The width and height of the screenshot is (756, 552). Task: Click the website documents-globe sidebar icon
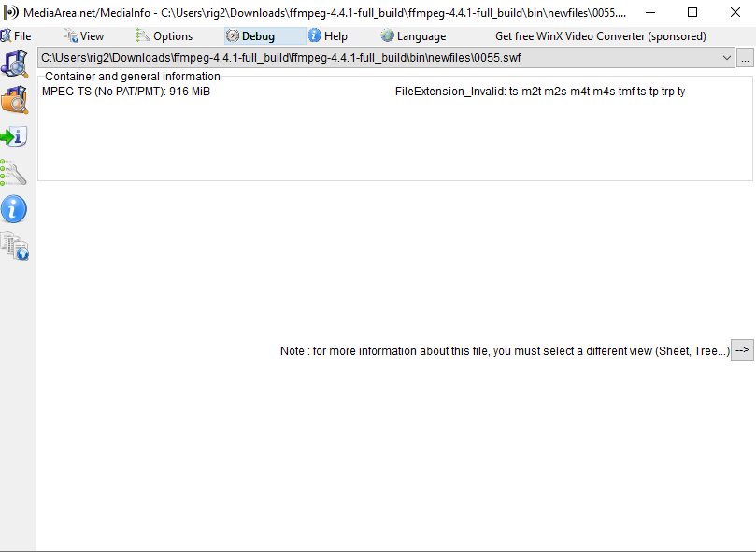14,246
